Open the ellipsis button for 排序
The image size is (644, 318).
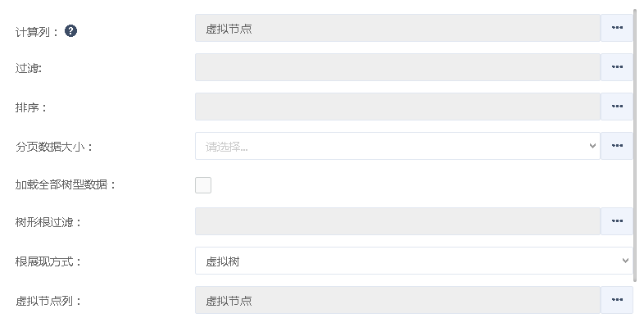pos(617,107)
